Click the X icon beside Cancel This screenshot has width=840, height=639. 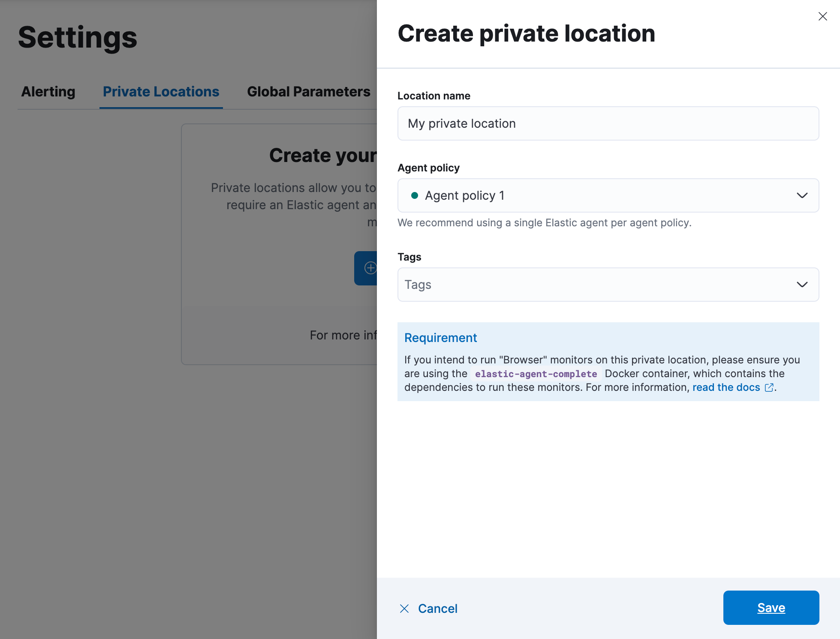pos(404,609)
